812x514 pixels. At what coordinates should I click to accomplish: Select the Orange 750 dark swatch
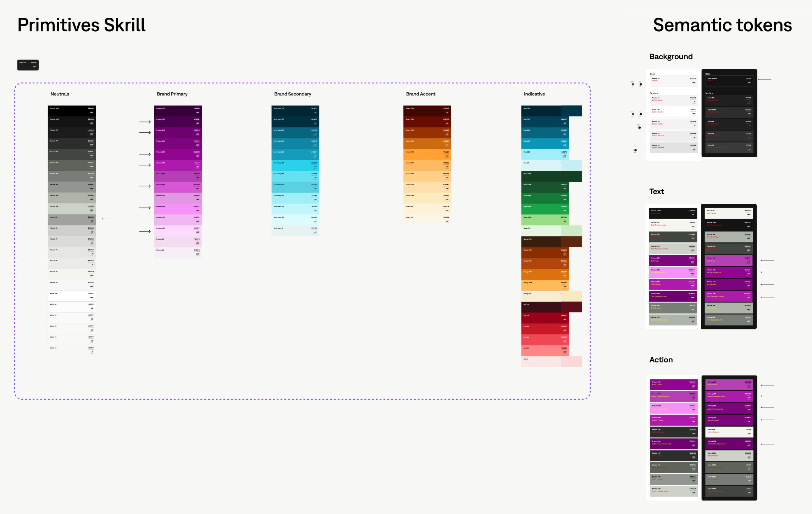pos(551,241)
